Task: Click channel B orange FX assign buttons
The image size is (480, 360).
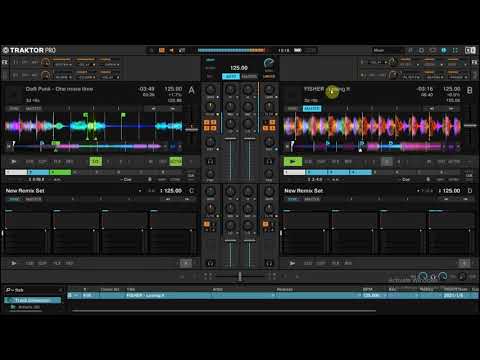Action: point(269,125)
